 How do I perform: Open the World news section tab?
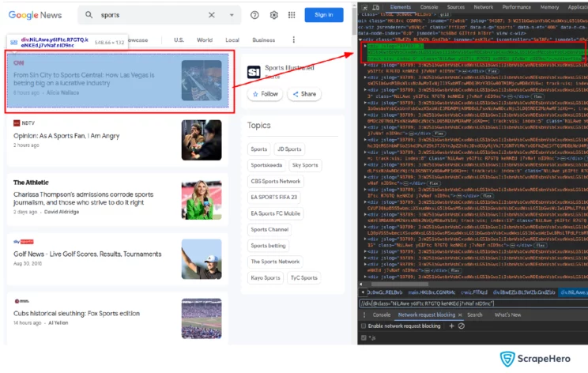[x=205, y=40]
